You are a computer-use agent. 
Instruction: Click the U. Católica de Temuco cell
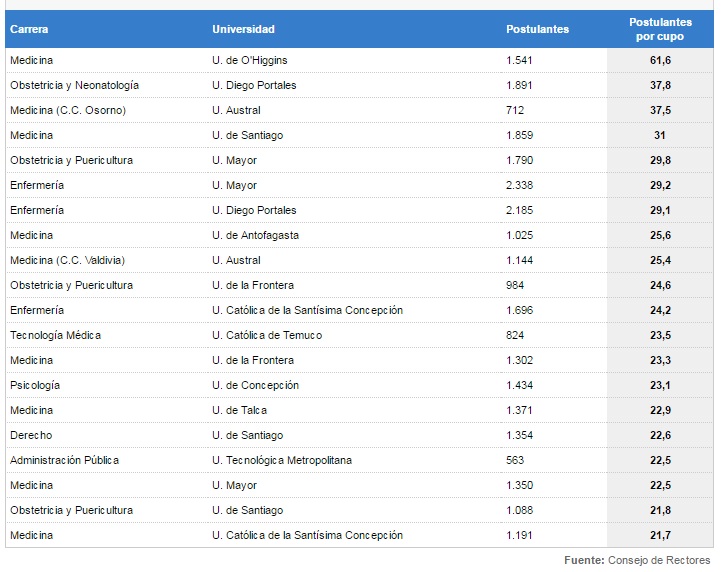coord(267,335)
